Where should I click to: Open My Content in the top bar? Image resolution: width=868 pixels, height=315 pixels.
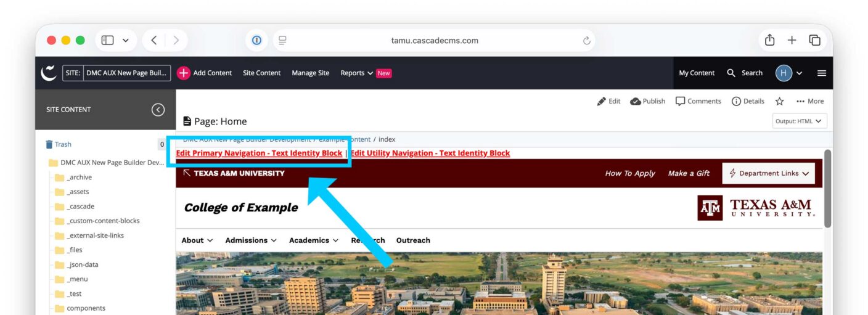[697, 73]
